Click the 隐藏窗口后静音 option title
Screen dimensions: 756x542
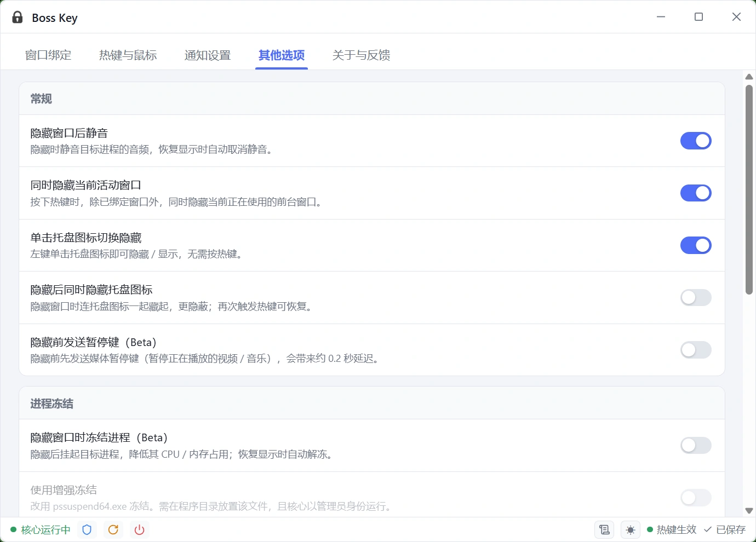[69, 133]
